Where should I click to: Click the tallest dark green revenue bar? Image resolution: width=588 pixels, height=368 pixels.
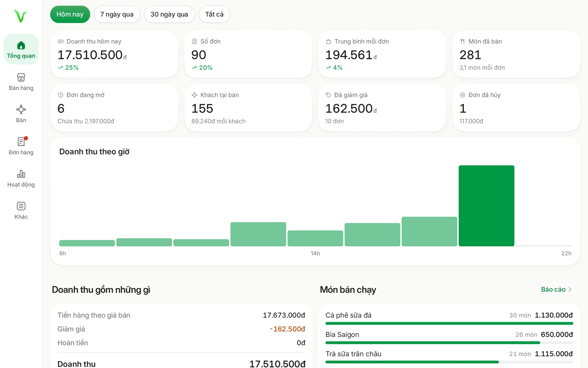point(486,206)
